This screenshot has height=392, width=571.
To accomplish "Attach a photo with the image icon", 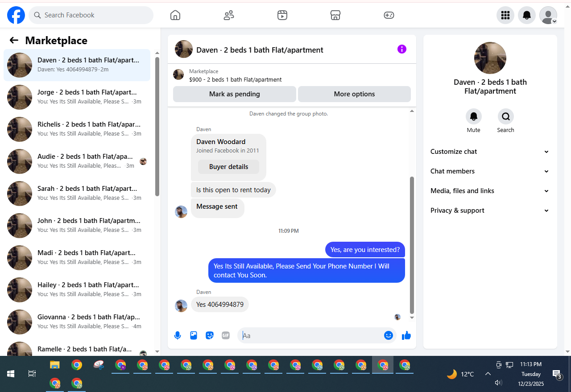I will tap(194, 335).
